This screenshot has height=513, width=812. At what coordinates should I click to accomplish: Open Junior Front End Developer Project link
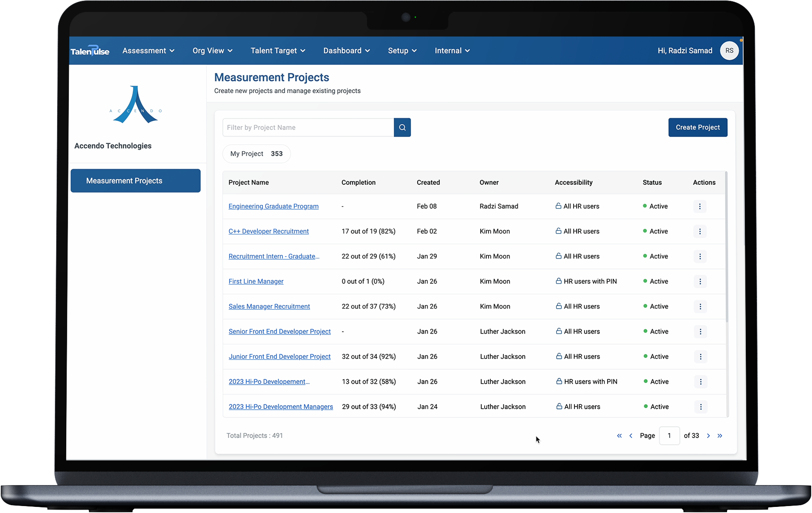[x=279, y=357]
